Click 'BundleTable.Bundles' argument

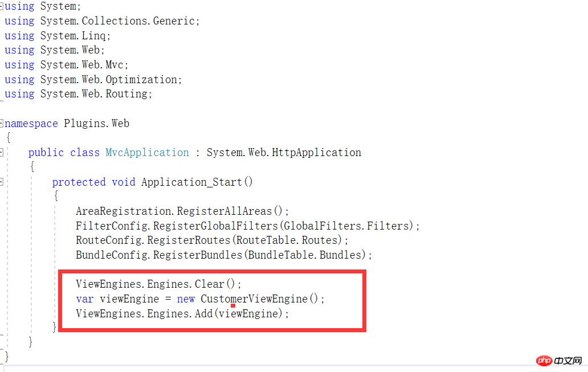click(x=304, y=255)
